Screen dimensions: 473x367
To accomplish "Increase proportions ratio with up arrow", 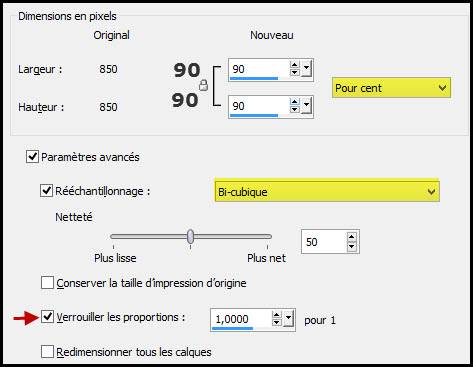I will pos(276,315).
